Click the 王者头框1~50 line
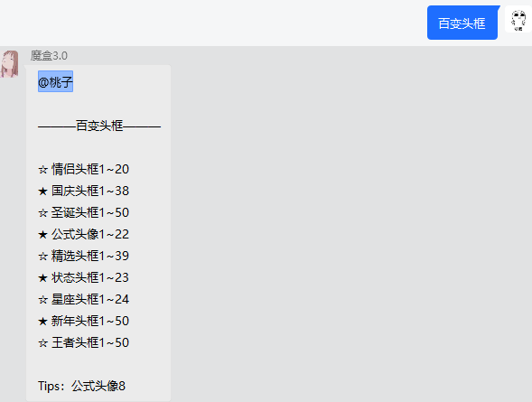The height and width of the screenshot is (402, 532). click(83, 342)
